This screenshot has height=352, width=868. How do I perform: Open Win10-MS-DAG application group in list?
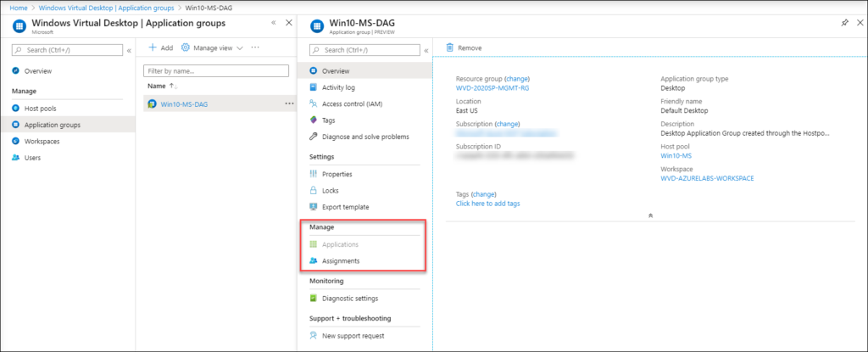pos(184,104)
